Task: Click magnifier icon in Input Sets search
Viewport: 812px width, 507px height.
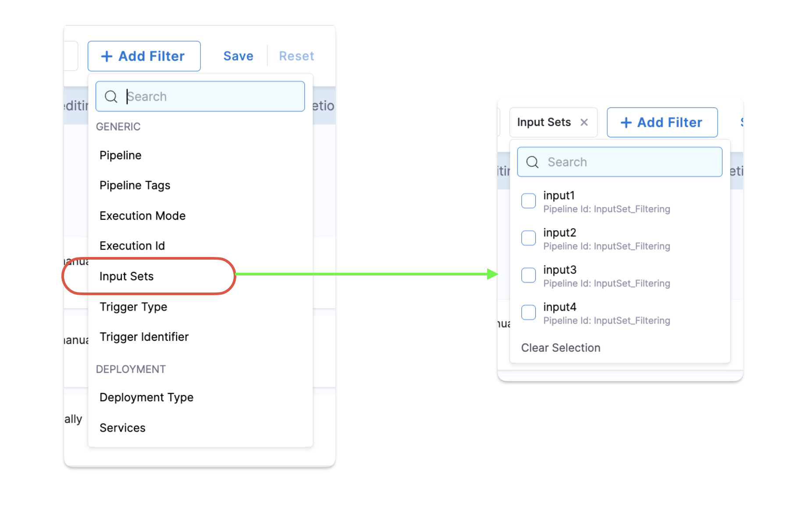Action: pos(532,162)
